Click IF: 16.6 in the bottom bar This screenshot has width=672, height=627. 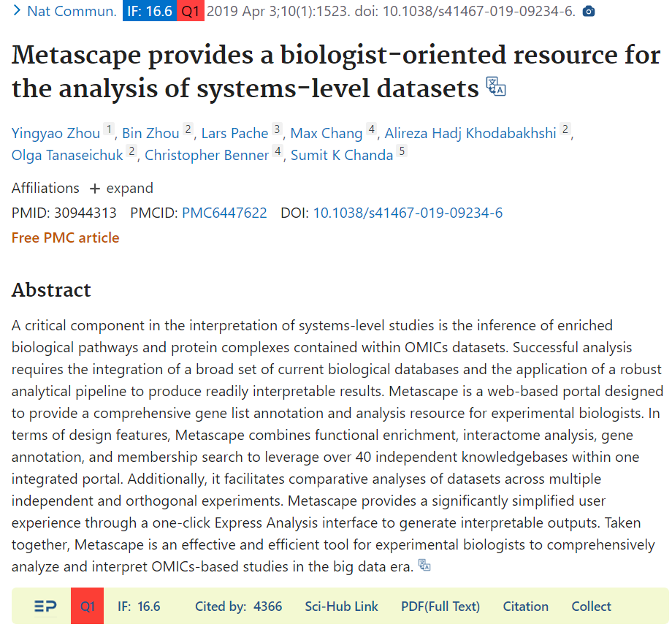pos(139,607)
